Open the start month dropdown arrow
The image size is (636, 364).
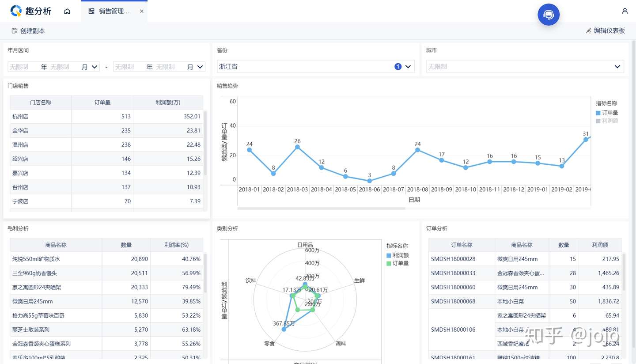coord(95,67)
